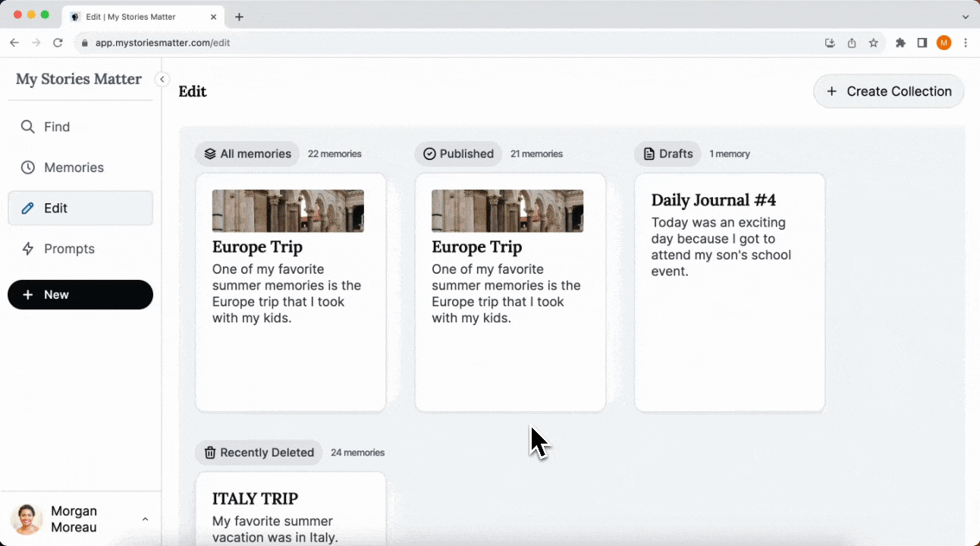The height and width of the screenshot is (546, 980).
Task: Toggle the browser side panel icon
Action: tap(922, 43)
